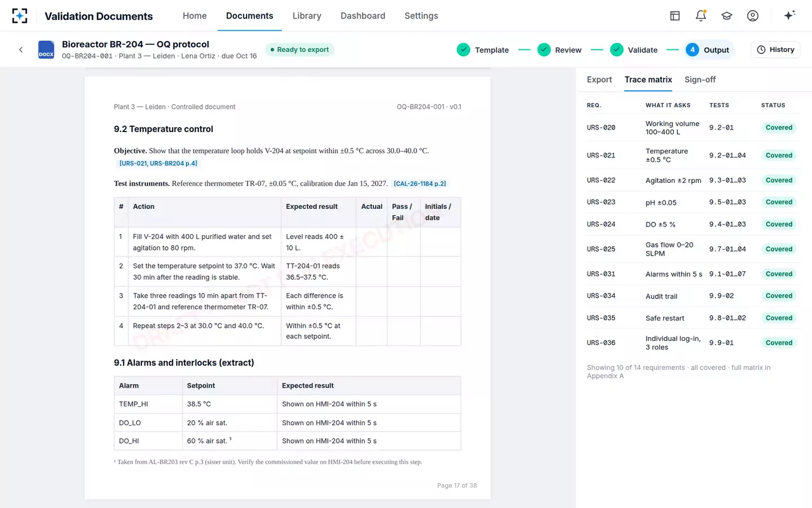Open the Dashboard menu

[363, 16]
